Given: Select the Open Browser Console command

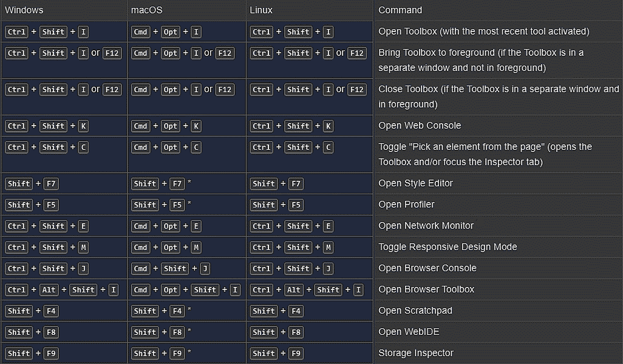Looking at the screenshot, I should 427,268.
